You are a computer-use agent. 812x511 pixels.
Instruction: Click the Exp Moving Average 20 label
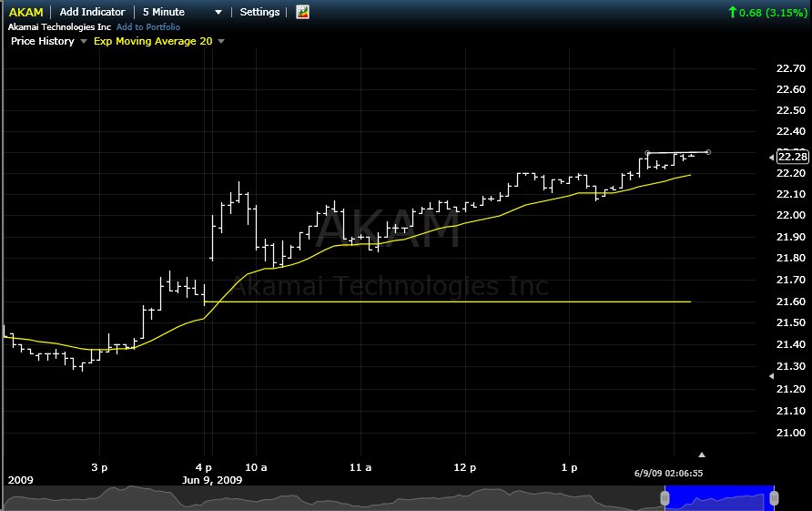(x=153, y=41)
